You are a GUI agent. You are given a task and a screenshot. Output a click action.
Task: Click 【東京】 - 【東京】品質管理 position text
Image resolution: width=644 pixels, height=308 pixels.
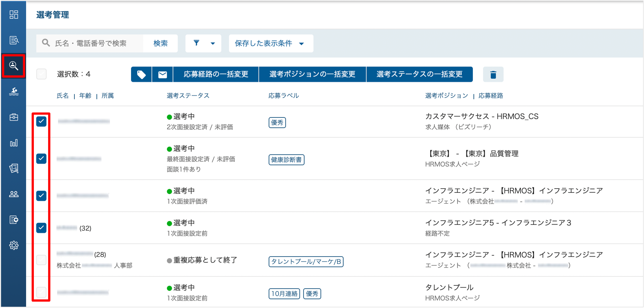coord(472,153)
